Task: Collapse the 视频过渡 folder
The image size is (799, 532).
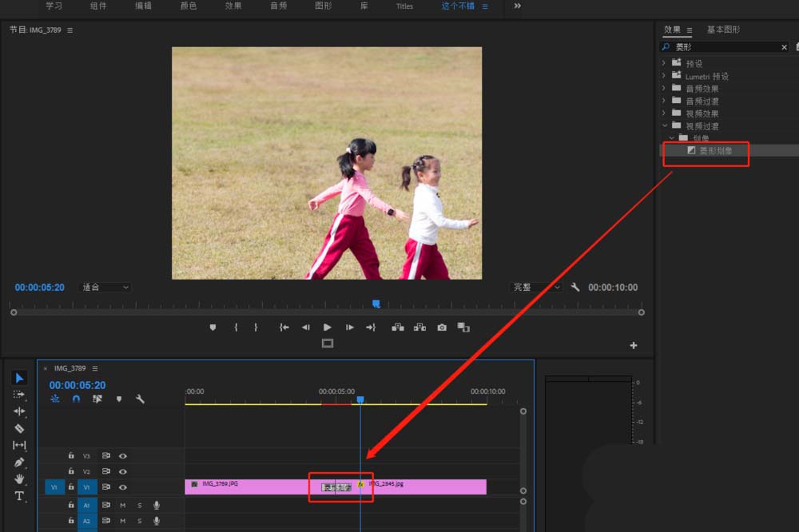Action: click(x=664, y=126)
